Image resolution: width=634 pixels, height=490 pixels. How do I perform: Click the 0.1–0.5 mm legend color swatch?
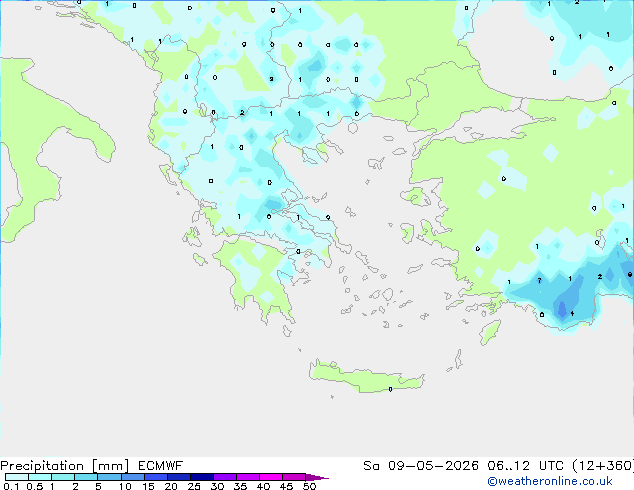click(17, 477)
